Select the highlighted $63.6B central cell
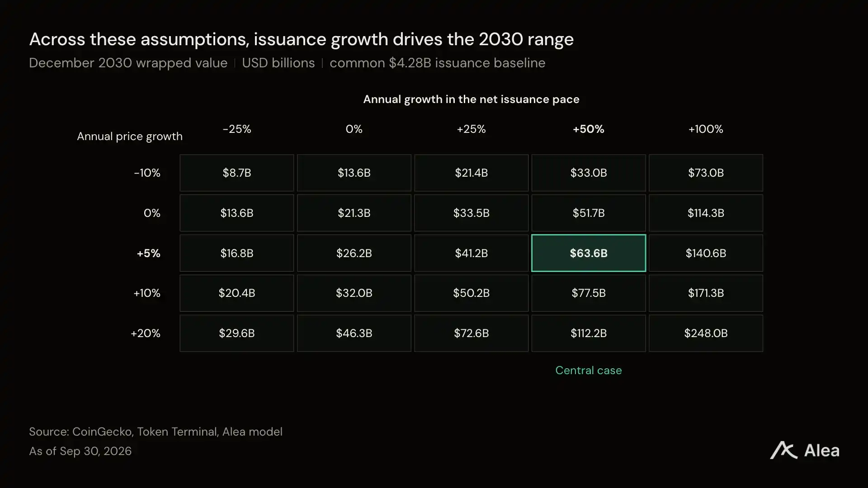This screenshot has height=488, width=868. pyautogui.click(x=588, y=253)
